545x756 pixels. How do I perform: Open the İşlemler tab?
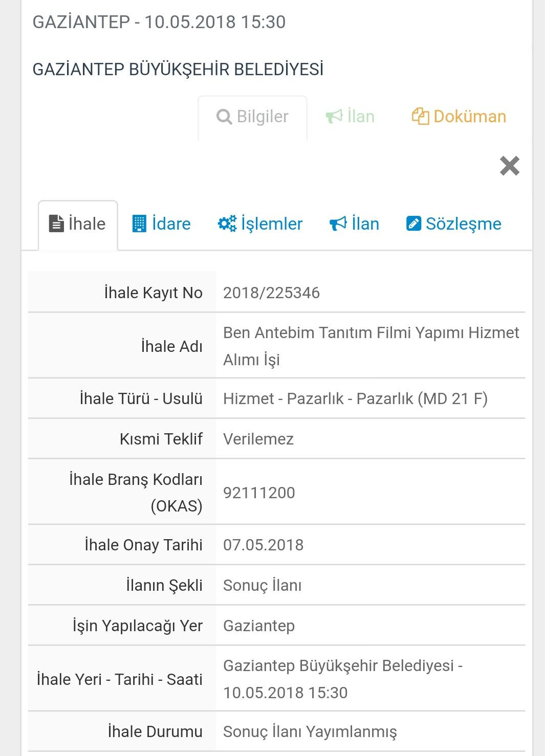(272, 224)
